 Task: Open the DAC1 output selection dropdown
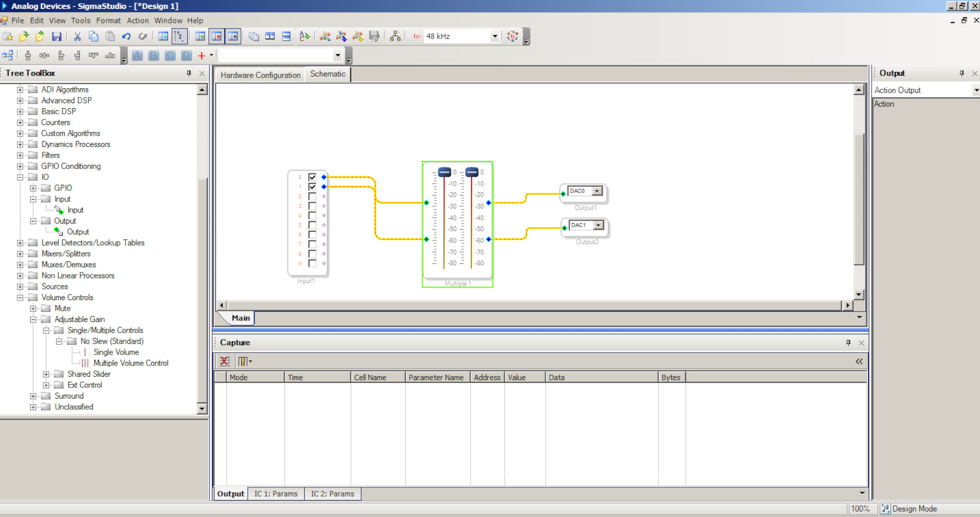(599, 225)
